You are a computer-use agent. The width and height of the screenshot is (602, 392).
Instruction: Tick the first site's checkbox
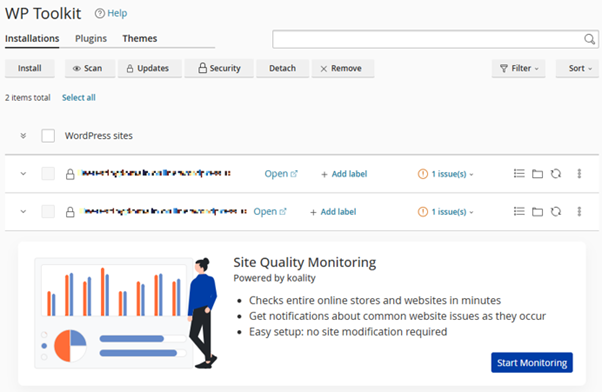coord(48,174)
